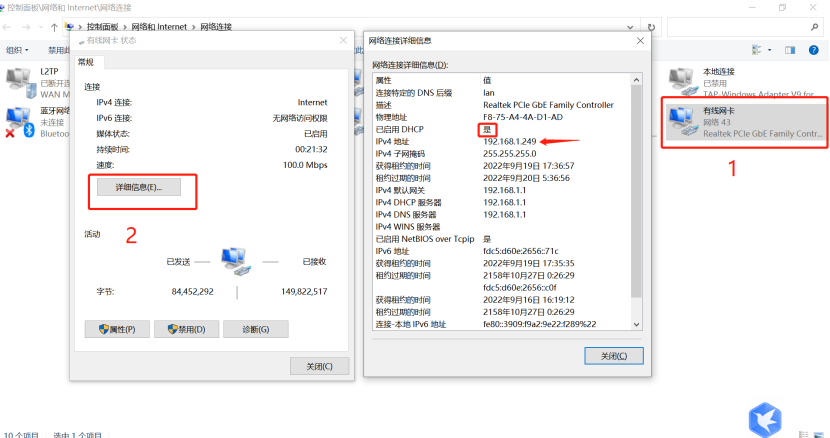Select the 本地连接 TAP adapter icon
The height and width of the screenshot is (438, 830).
tap(682, 82)
